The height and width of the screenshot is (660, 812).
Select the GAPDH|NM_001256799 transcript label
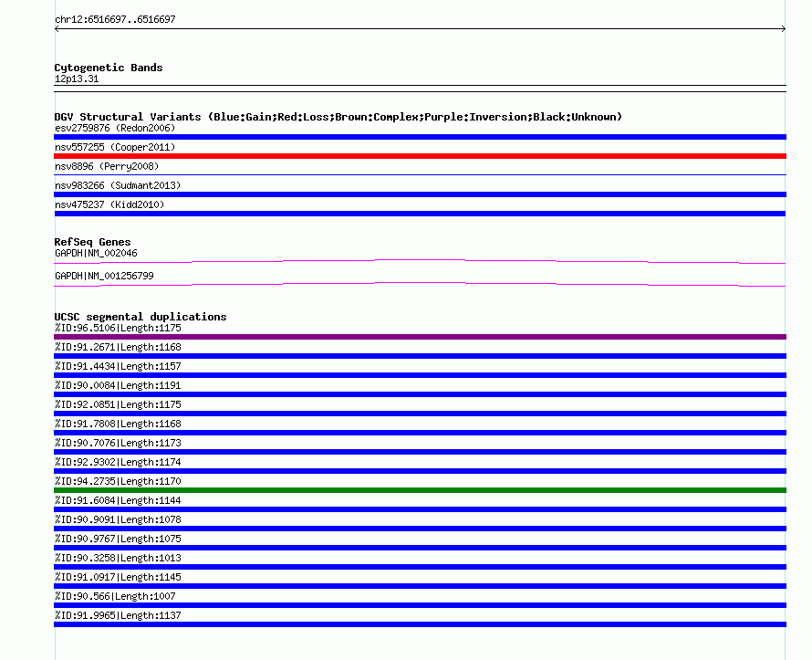pyautogui.click(x=104, y=276)
